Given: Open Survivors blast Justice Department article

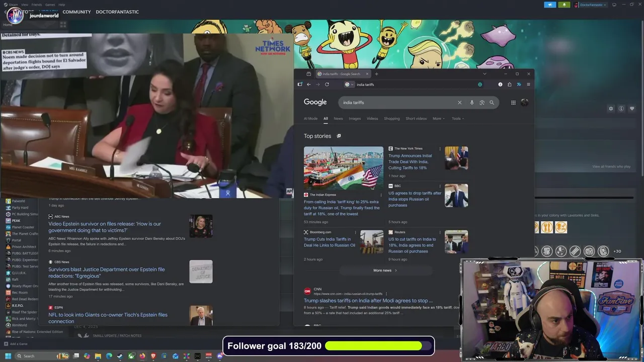Looking at the screenshot, I should tap(107, 273).
